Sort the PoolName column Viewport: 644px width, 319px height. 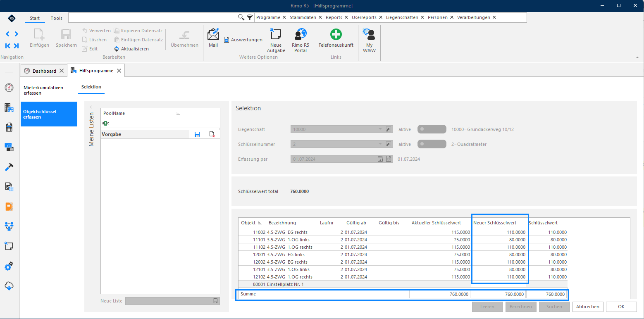pos(141,113)
